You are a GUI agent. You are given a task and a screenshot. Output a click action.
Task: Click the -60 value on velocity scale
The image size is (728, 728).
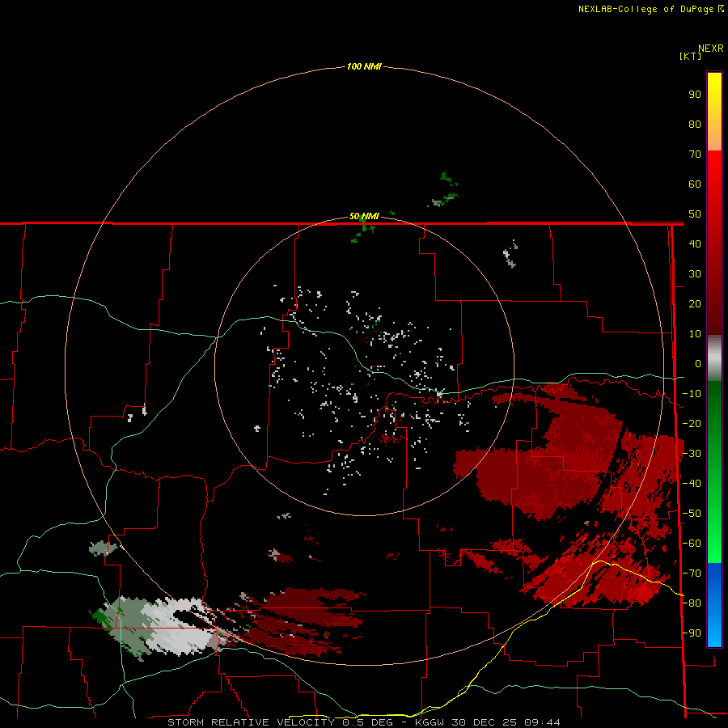(692, 544)
